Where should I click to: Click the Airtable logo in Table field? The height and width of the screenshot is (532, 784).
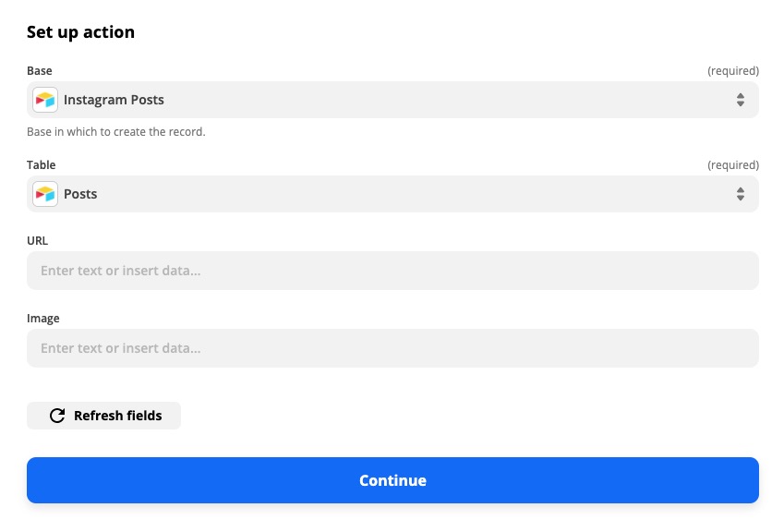pos(45,194)
